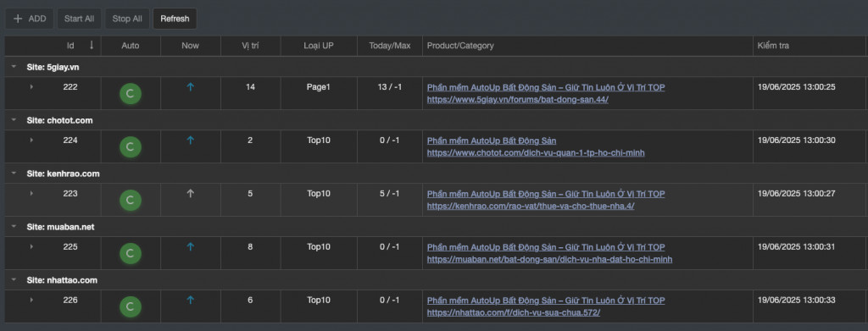
Task: Click the sort arrow in Id column header
Action: (x=92, y=46)
